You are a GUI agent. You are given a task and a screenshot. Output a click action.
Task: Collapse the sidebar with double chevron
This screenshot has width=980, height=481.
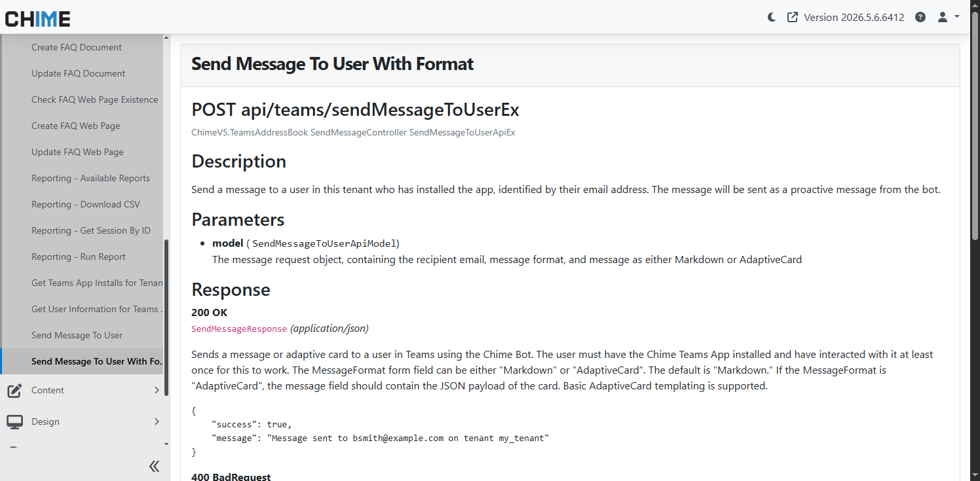point(154,466)
